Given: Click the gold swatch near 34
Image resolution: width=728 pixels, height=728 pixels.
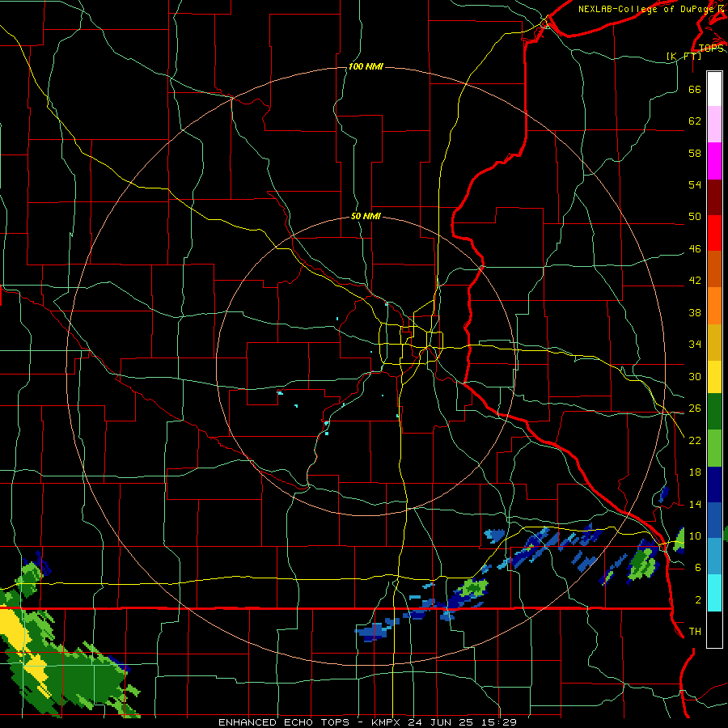Looking at the screenshot, I should tap(714, 342).
